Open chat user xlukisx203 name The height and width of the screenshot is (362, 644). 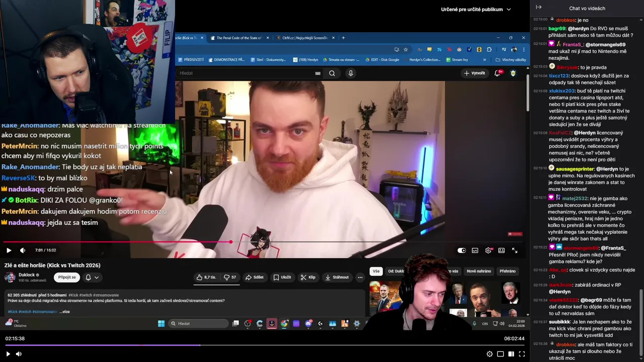click(x=561, y=91)
